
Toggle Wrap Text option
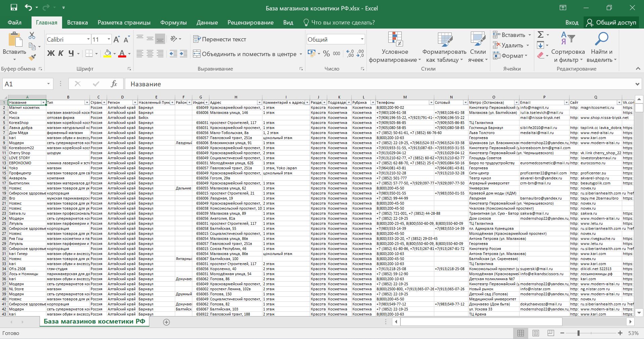(220, 39)
